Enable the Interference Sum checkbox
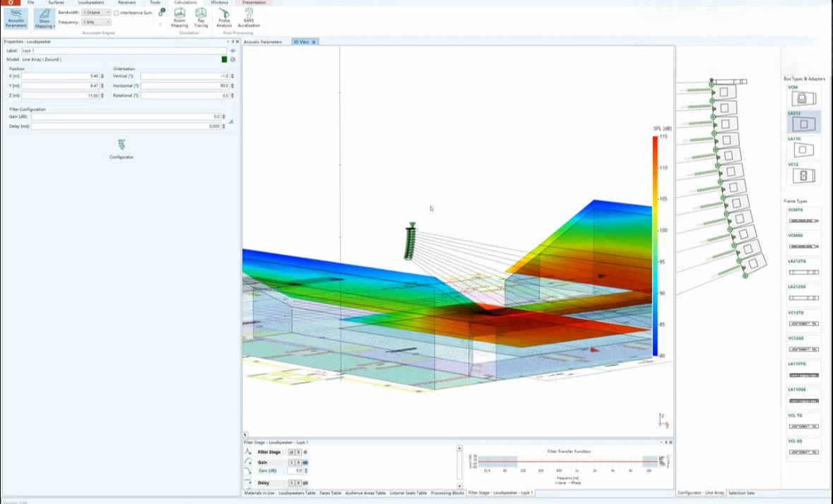833x504 pixels. tap(117, 13)
